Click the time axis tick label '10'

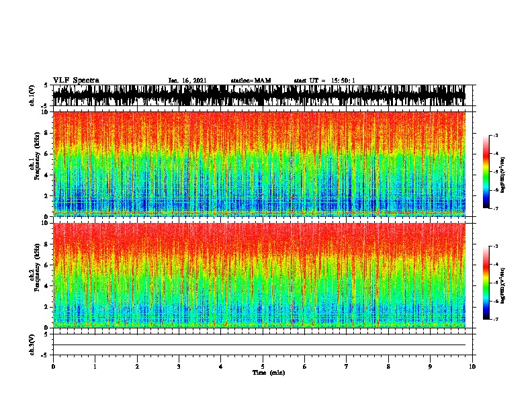pos(472,367)
